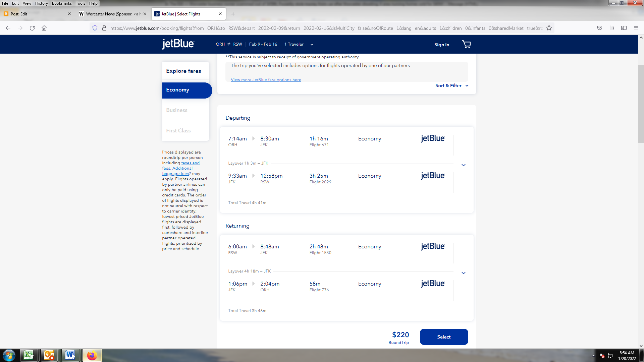
Task: Bookmark this page with the star
Action: click(x=549, y=28)
